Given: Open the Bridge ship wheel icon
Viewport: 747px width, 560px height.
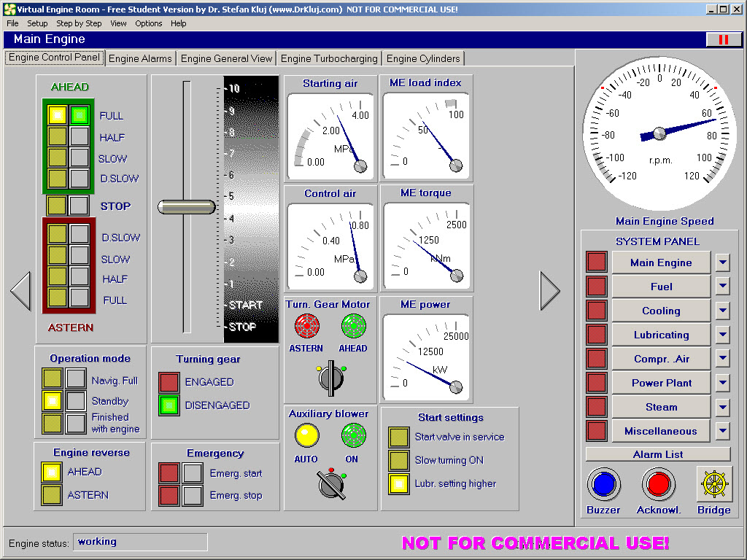Looking at the screenshot, I should pos(713,484).
